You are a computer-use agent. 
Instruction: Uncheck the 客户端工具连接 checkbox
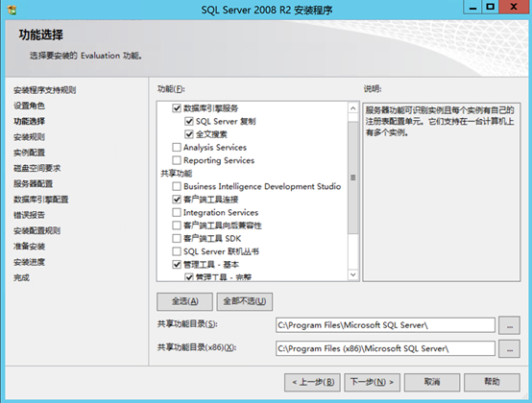pos(177,200)
